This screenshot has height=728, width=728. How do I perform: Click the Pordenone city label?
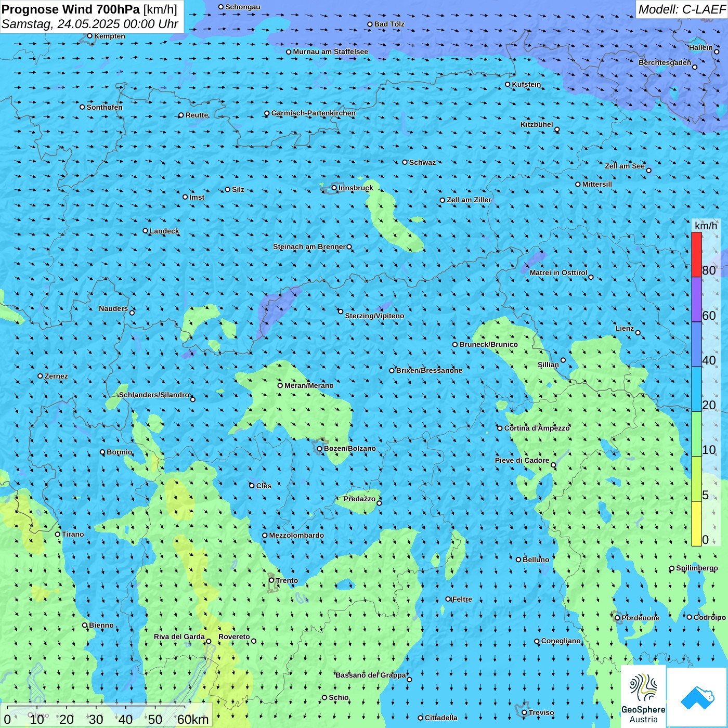(x=641, y=618)
